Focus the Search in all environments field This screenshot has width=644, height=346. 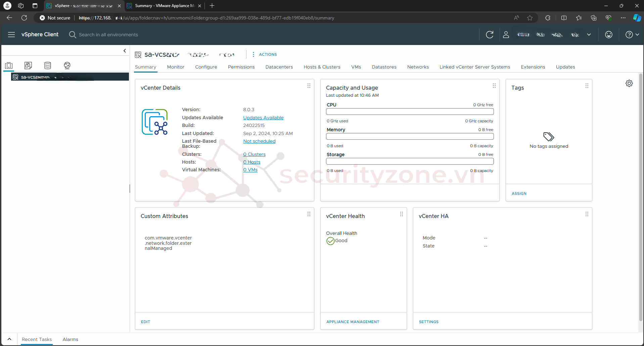[x=108, y=35]
